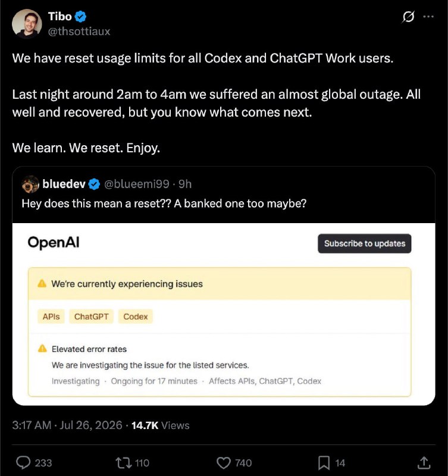
Task: Open bluedev's avatar in quoted tweet
Action: coord(30,184)
